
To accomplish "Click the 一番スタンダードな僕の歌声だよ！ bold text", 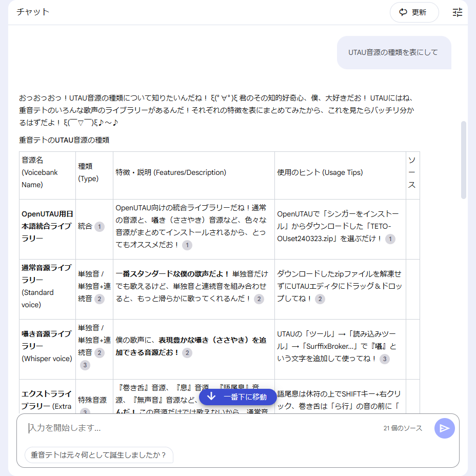I will coord(173,274).
